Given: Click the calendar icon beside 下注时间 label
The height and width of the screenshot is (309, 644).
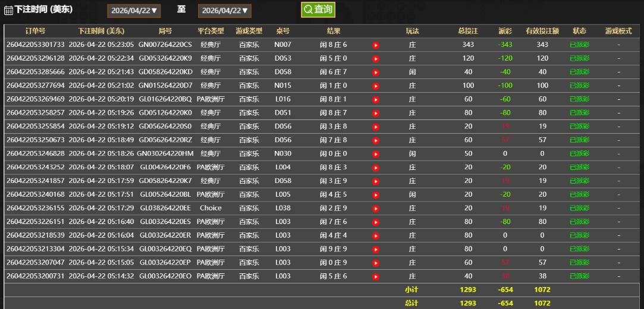Looking at the screenshot, I should [8, 10].
